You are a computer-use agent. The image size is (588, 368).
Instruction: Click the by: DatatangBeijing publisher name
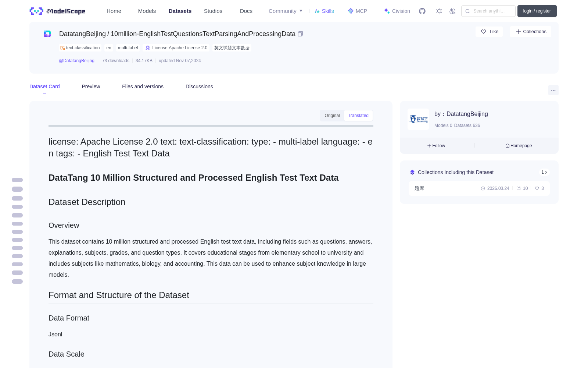click(x=461, y=114)
